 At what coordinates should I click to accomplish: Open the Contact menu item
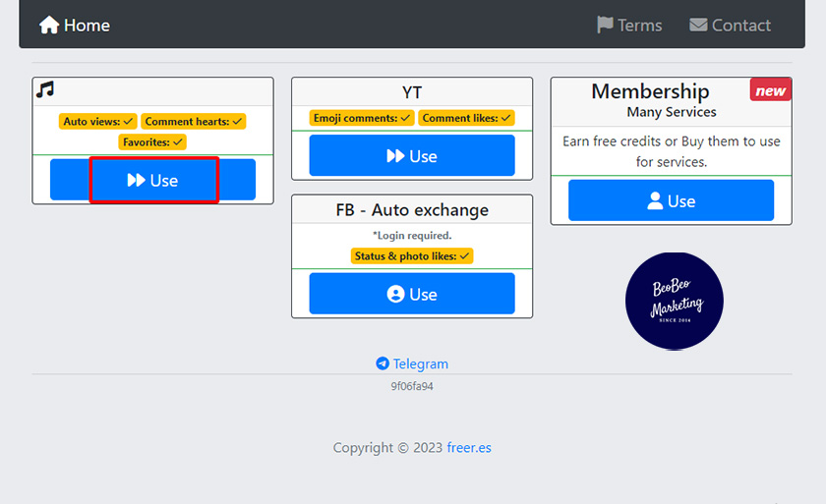pyautogui.click(x=740, y=26)
